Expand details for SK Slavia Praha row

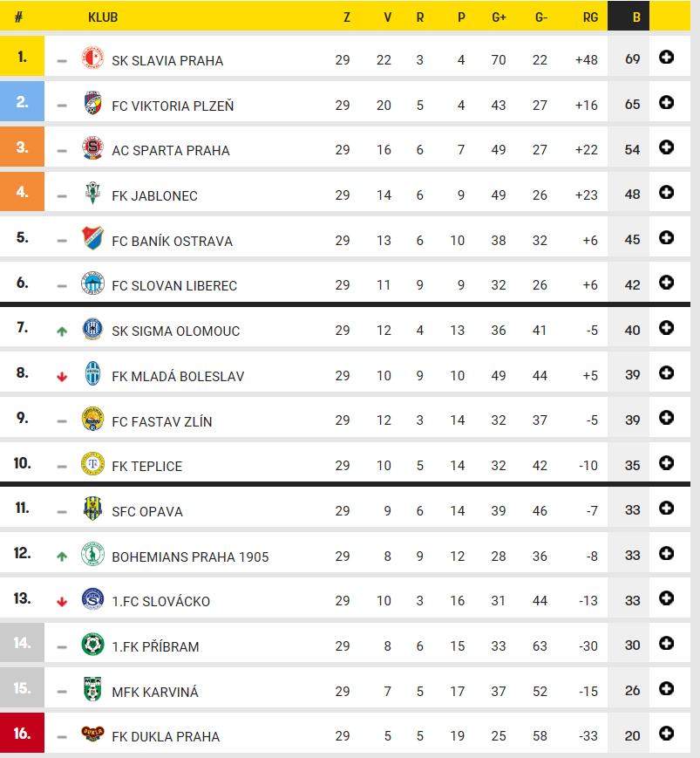666,58
